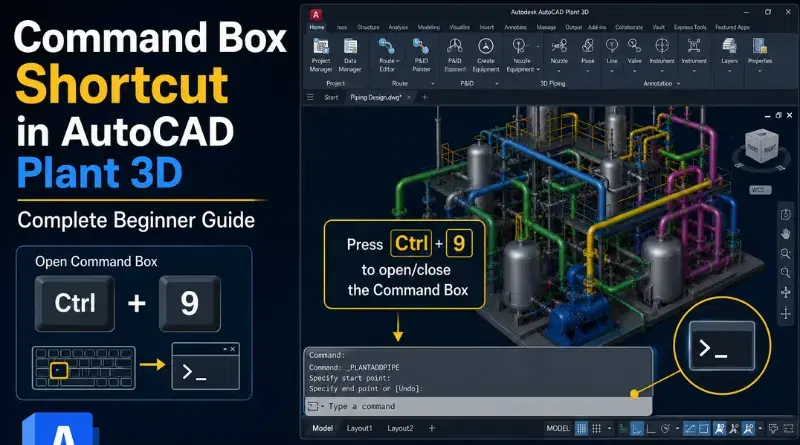The width and height of the screenshot is (800, 445).
Task: Toggle polar tracking in the status bar
Action: pos(665,429)
